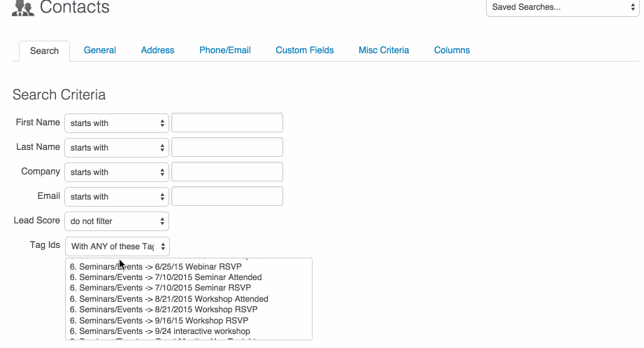The height and width of the screenshot is (348, 644).
Task: Click the First Name text field
Action: pyautogui.click(x=227, y=123)
